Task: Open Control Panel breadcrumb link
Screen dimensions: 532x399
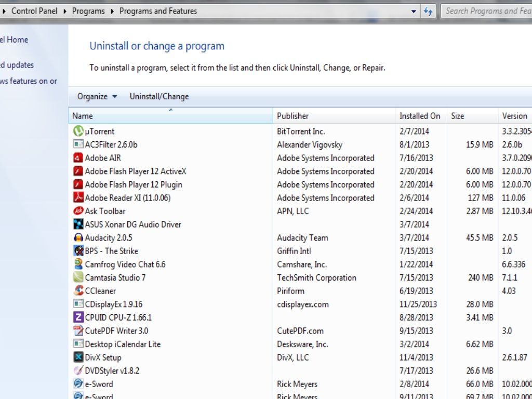Action: pos(34,11)
